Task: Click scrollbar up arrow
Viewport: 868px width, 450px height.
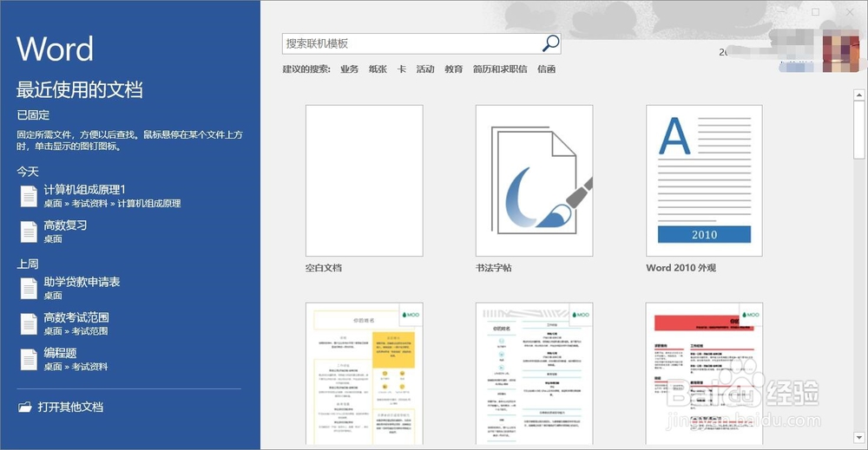Action: [859, 95]
